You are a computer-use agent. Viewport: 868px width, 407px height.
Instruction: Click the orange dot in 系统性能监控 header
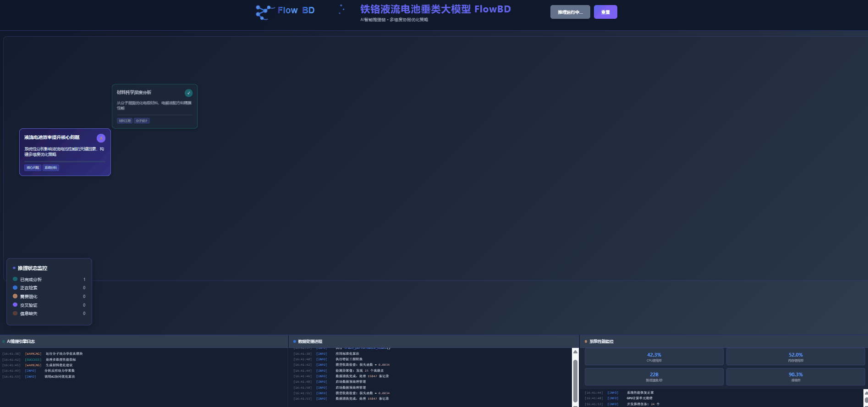tap(586, 341)
